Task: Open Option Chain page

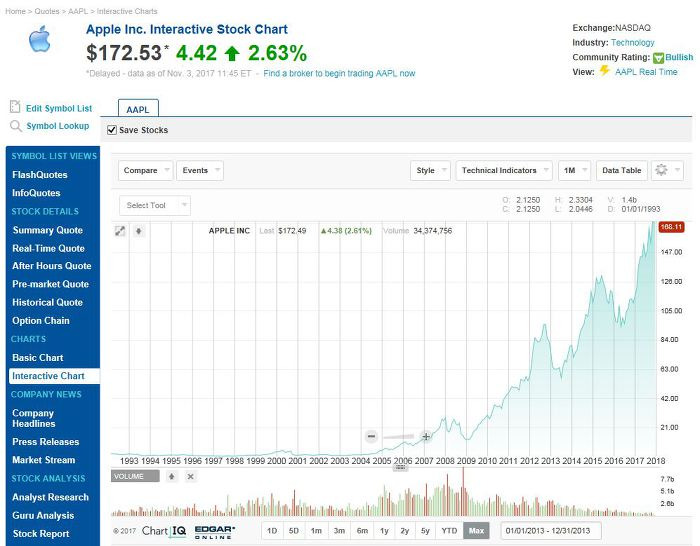Action: [x=41, y=321]
